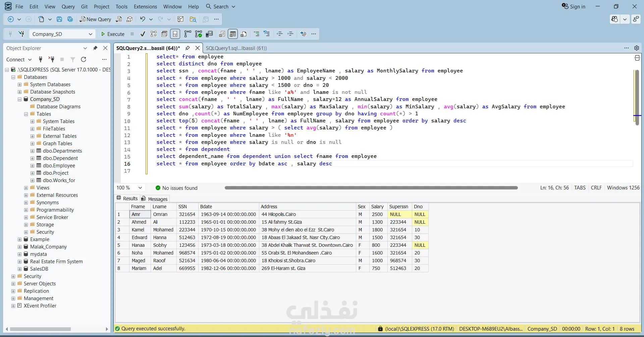Refresh the Object Explorer tree
This screenshot has width=644, height=337.
click(x=84, y=59)
